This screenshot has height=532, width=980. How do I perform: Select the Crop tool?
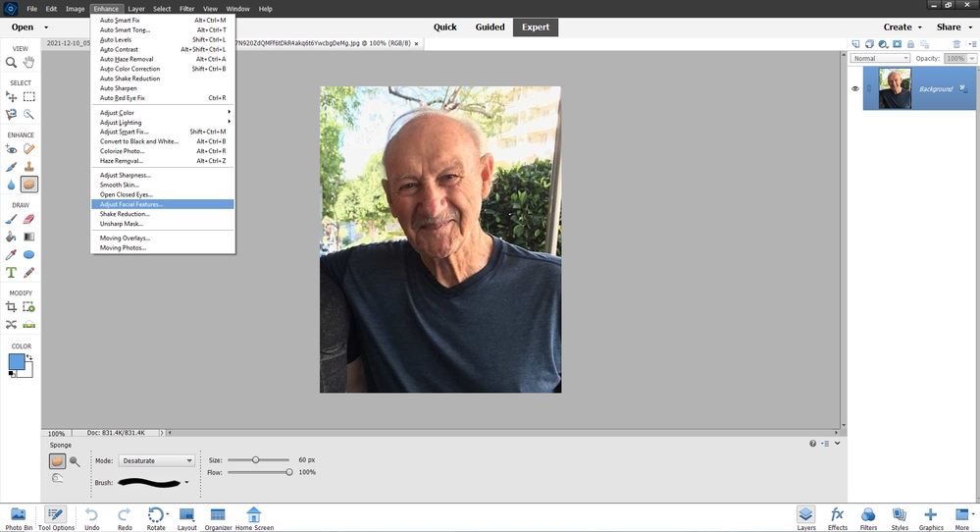pos(11,307)
